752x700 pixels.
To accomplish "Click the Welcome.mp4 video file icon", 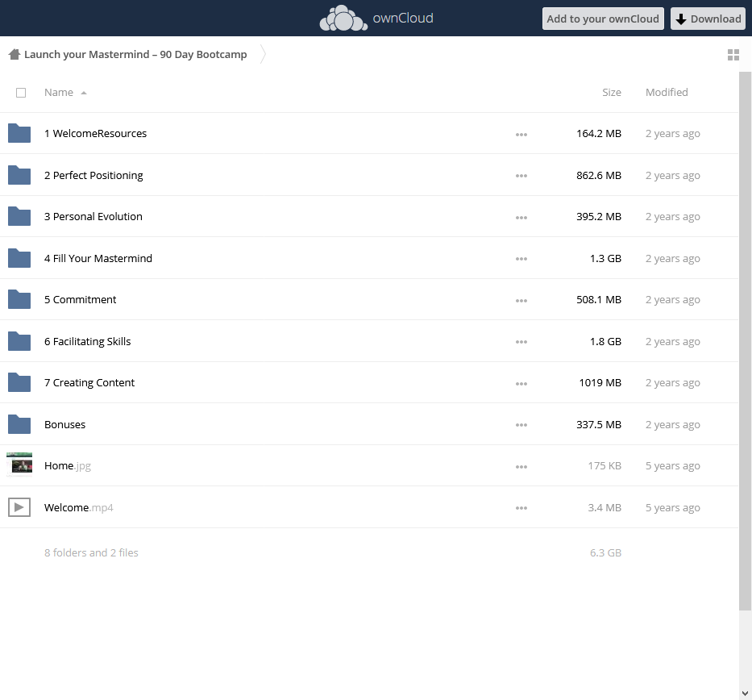I will [19, 507].
